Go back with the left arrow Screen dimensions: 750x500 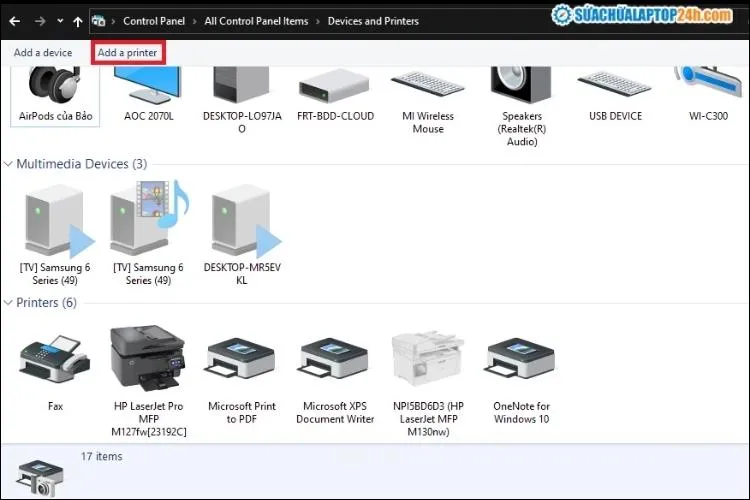tap(15, 21)
